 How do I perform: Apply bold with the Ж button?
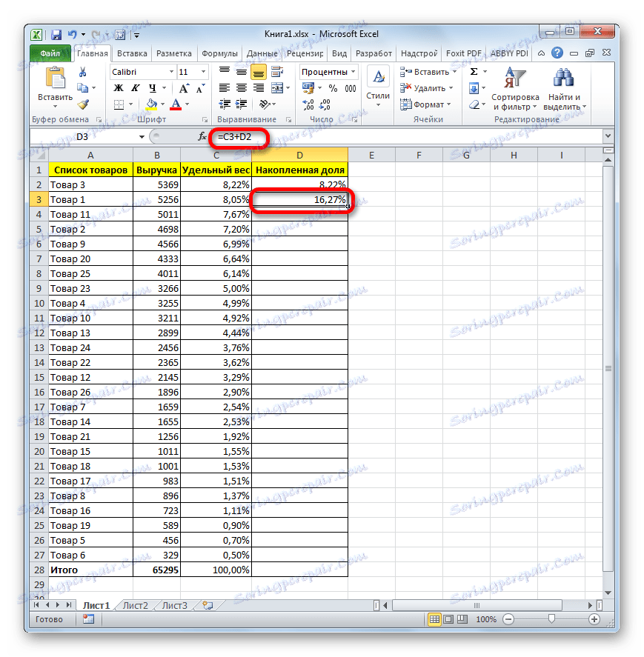click(119, 88)
